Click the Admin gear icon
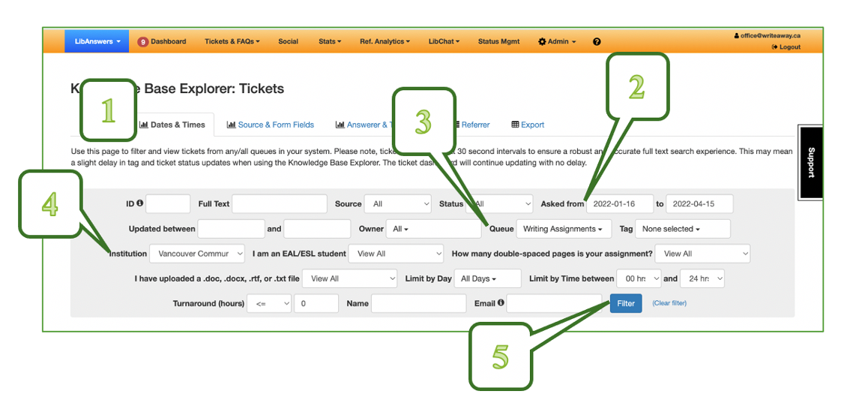The image size is (868, 403). [542, 42]
